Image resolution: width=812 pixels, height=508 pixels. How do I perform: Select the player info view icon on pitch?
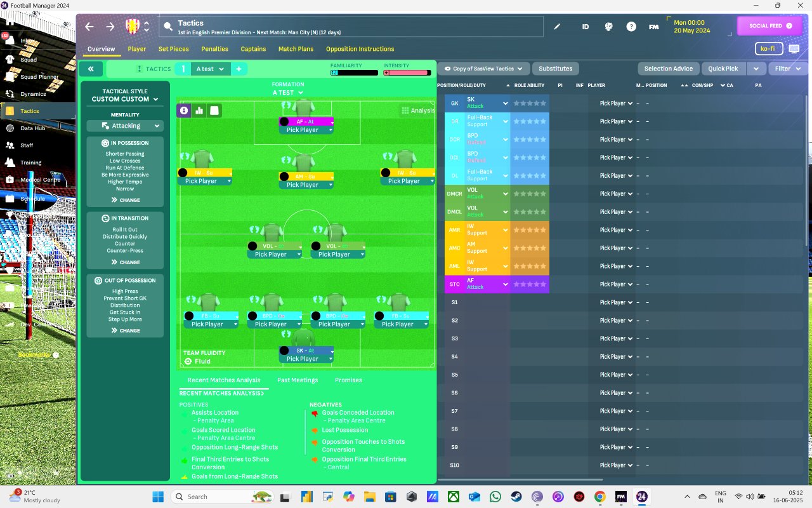pyautogui.click(x=184, y=110)
